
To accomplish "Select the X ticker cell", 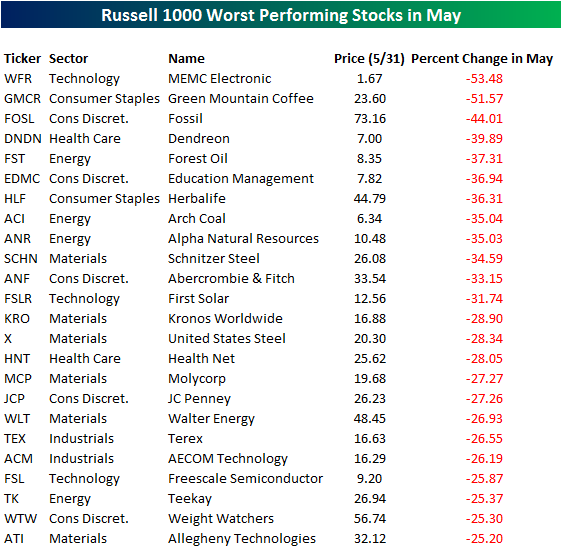I will tap(8, 339).
